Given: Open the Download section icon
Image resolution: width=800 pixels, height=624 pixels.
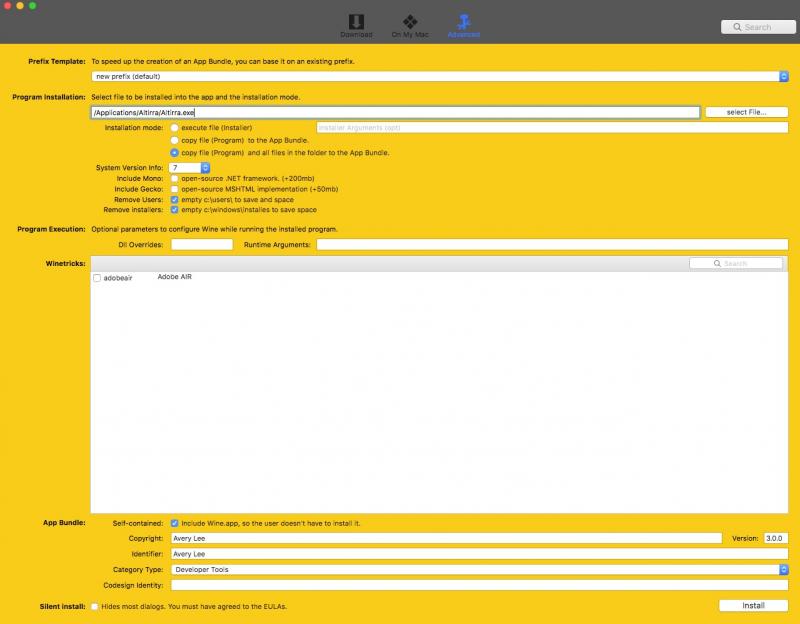Looking at the screenshot, I should (356, 26).
